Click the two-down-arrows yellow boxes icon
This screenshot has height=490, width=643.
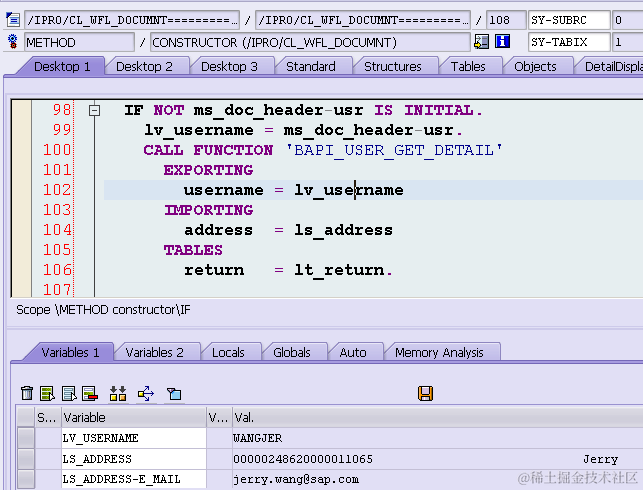[x=118, y=393]
